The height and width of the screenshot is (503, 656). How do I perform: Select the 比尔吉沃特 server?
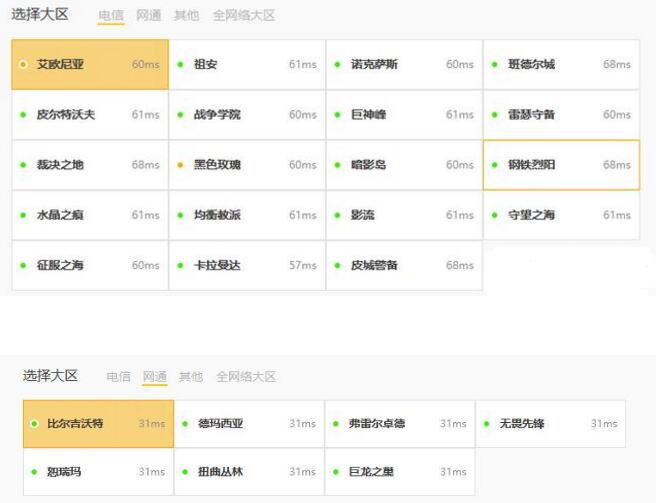[98, 424]
